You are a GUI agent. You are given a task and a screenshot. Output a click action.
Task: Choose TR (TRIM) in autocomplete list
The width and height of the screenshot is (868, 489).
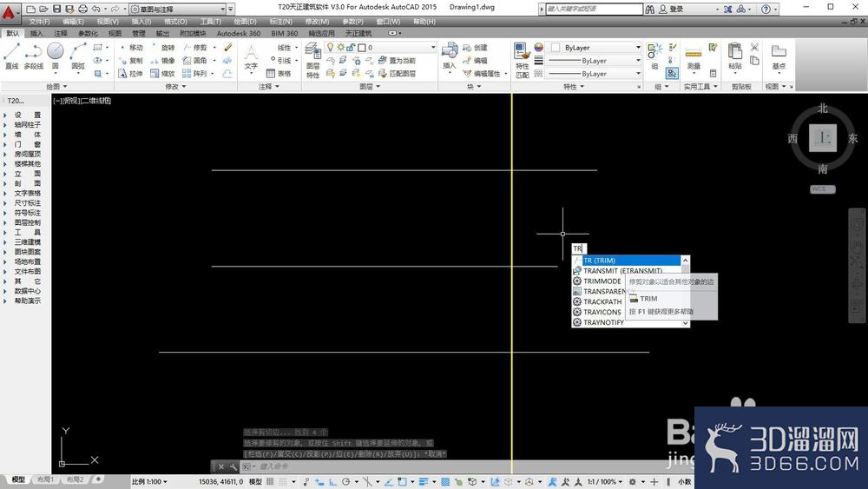point(626,261)
